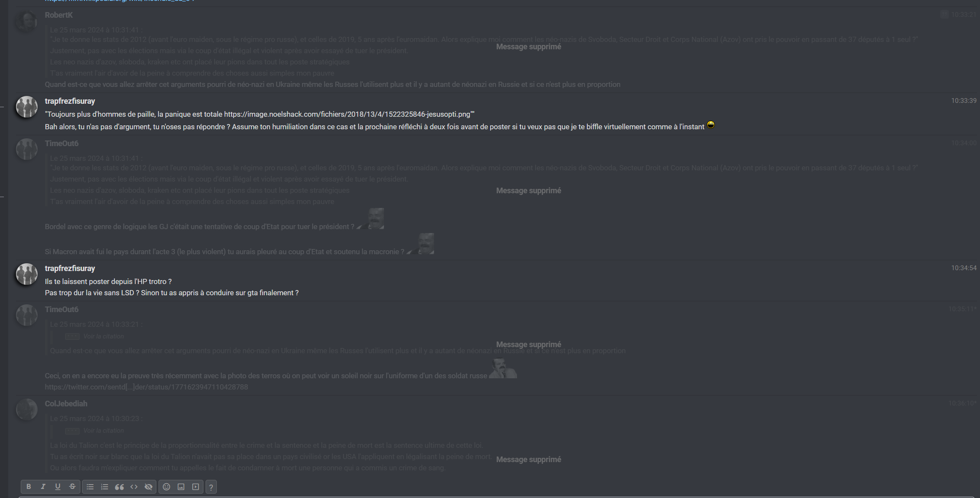The image size is (980, 498).
Task: Open RobertK's user profile name
Action: point(59,15)
